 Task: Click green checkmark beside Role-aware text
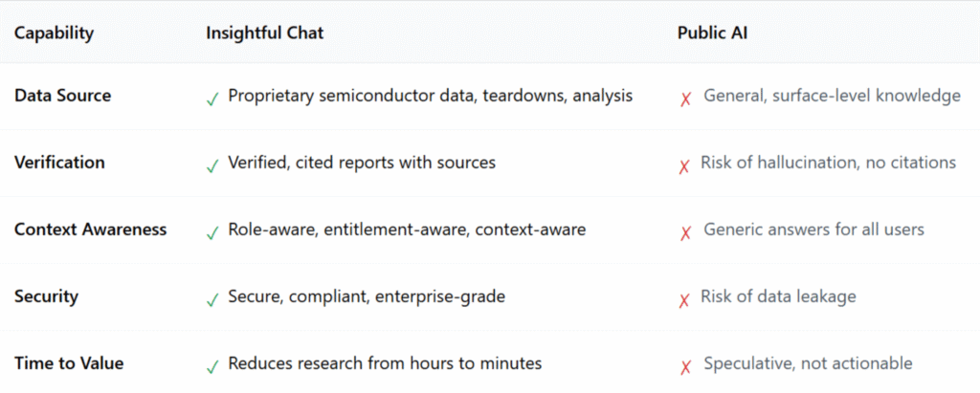point(212,232)
